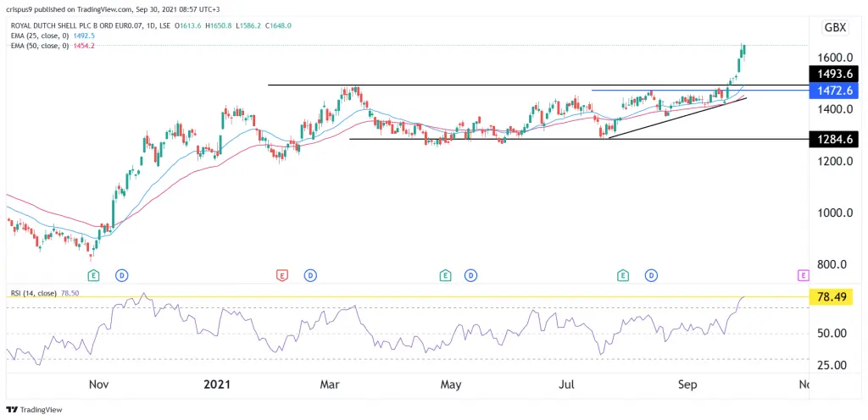
Task: Click the open price O1613.6
Action: coord(189,25)
